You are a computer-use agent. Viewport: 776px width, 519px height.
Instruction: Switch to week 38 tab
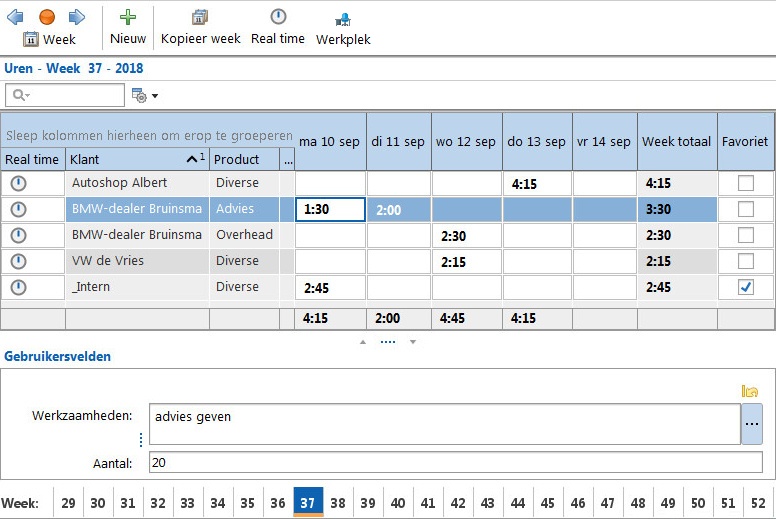[x=338, y=503]
